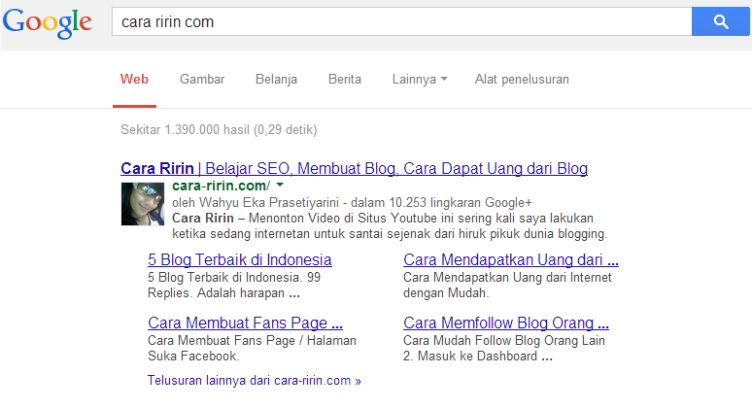Open the Belanja tab

276,80
